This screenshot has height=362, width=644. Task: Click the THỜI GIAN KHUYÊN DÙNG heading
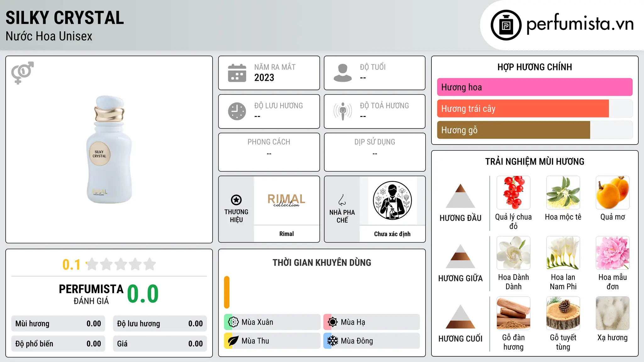coord(322,263)
